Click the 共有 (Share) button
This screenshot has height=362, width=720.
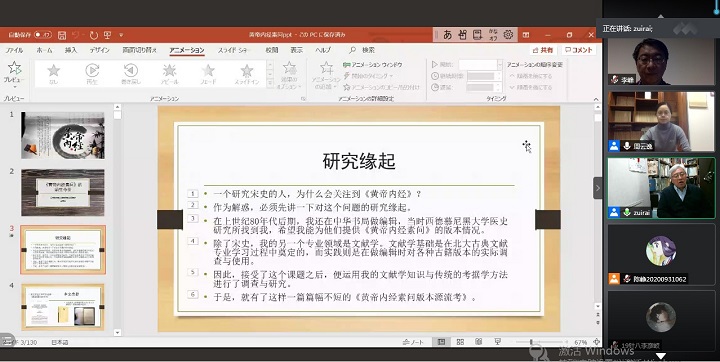[543, 50]
